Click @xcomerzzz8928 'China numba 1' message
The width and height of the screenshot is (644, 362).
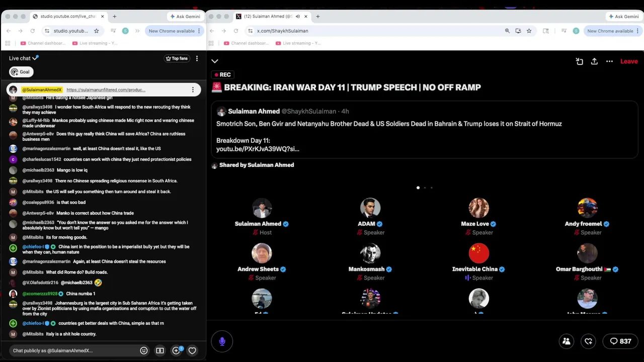click(80, 294)
